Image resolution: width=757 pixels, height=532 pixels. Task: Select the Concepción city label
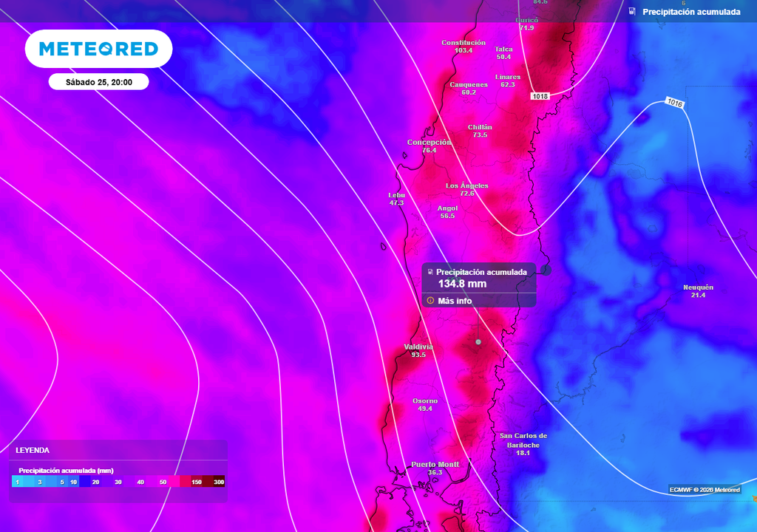[429, 146]
